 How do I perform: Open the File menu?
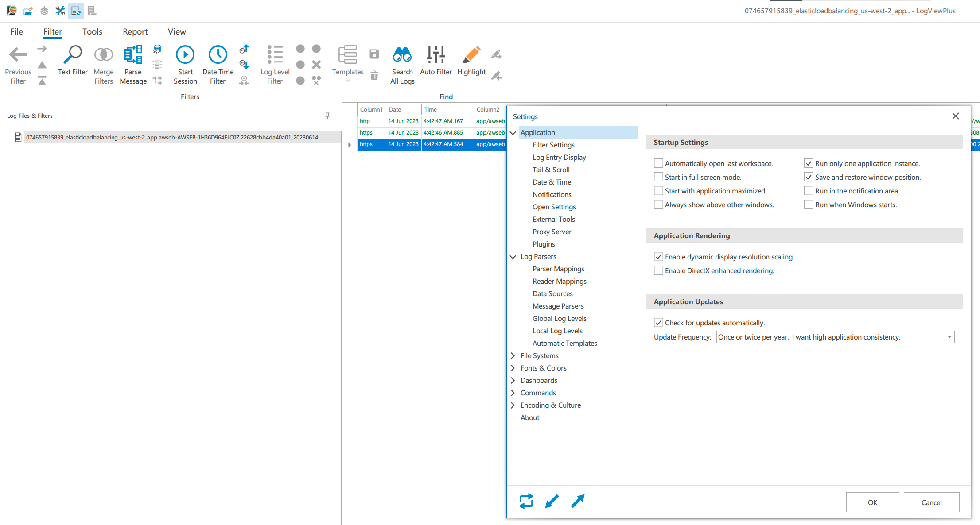click(16, 31)
